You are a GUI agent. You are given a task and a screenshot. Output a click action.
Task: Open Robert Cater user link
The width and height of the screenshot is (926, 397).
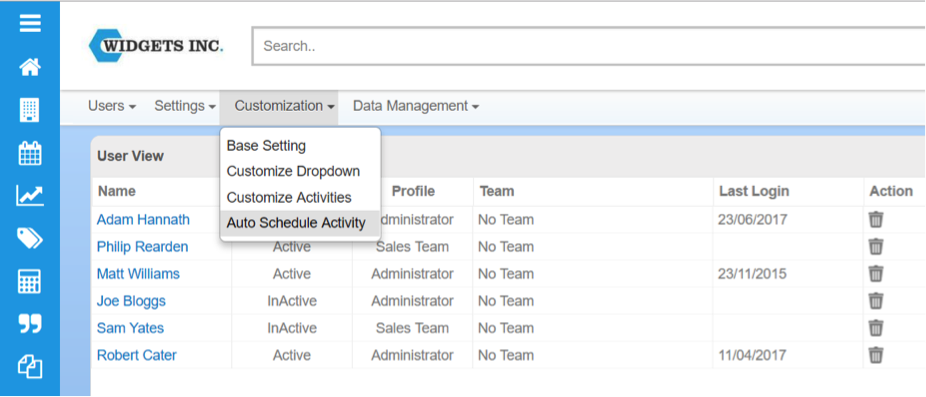pyautogui.click(x=136, y=355)
